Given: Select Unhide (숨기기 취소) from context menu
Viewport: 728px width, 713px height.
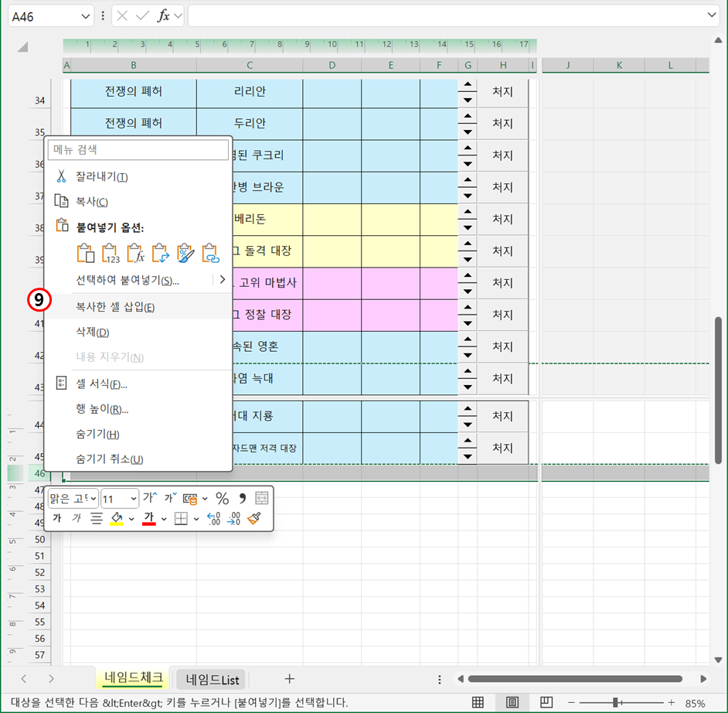Looking at the screenshot, I should click(138, 459).
